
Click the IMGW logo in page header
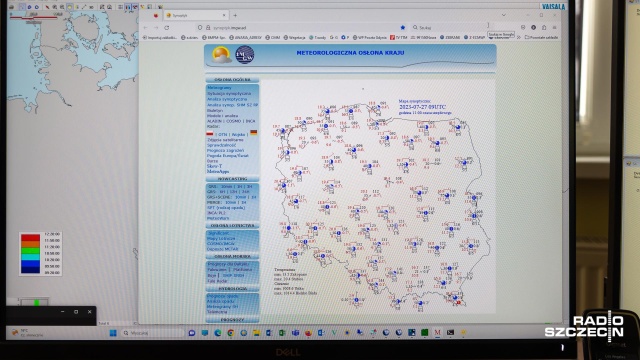[x=245, y=55]
